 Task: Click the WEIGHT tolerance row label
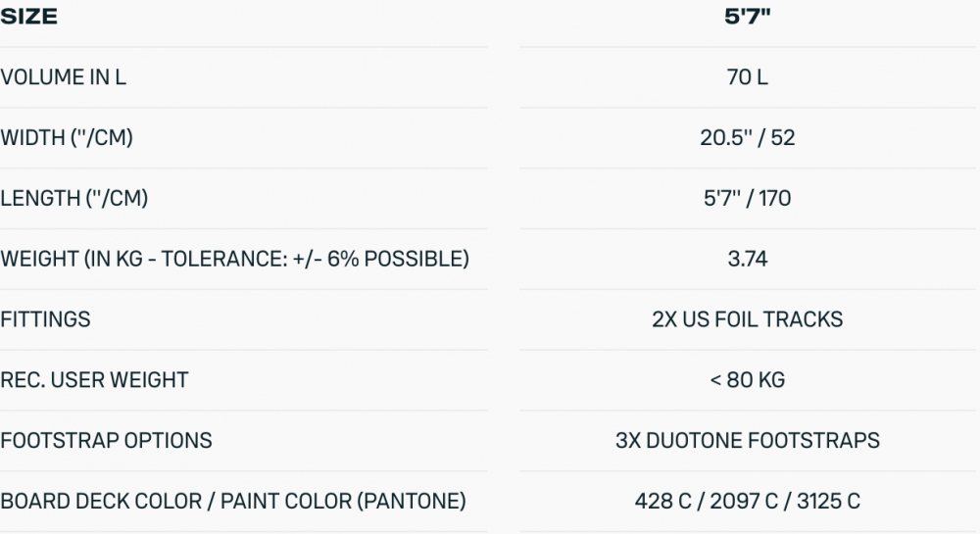[234, 260]
